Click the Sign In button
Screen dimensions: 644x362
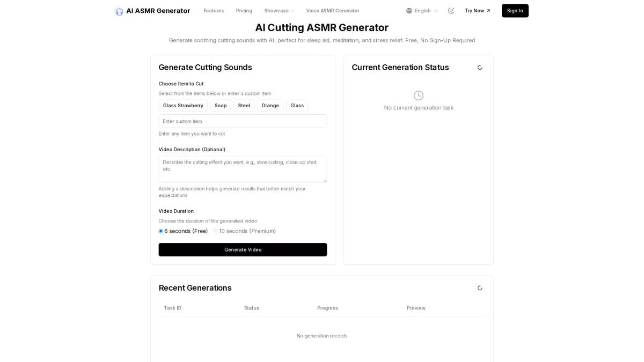[515, 11]
